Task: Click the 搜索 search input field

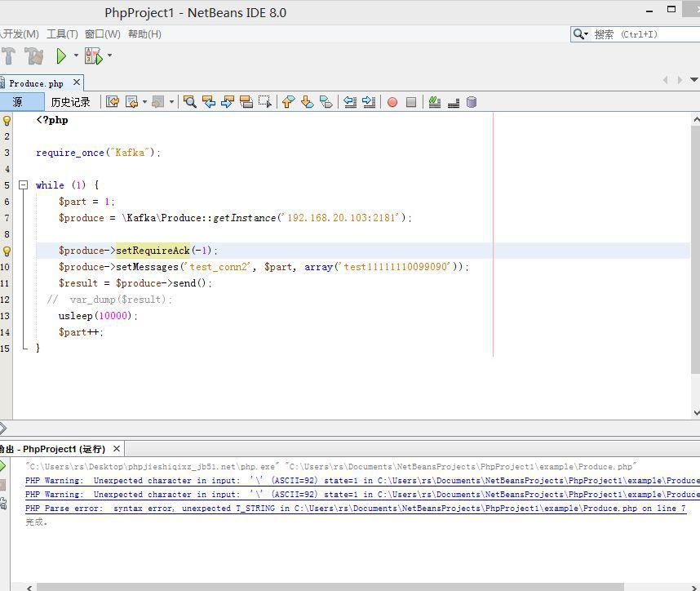Action: tap(646, 34)
